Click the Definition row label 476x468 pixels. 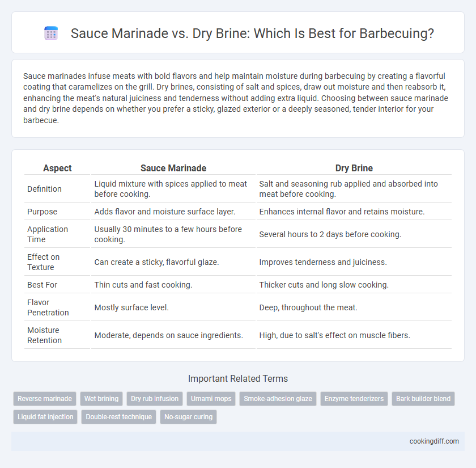coord(44,189)
